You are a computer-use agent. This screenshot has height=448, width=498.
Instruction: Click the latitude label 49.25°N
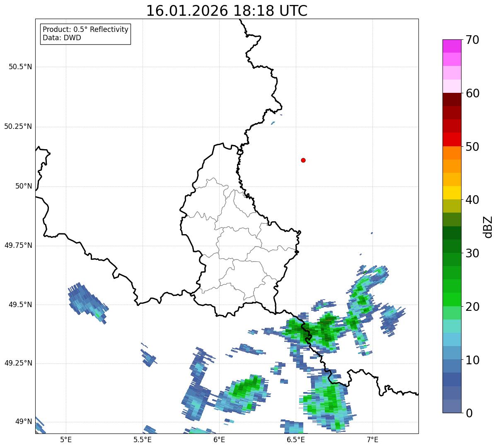click(18, 363)
